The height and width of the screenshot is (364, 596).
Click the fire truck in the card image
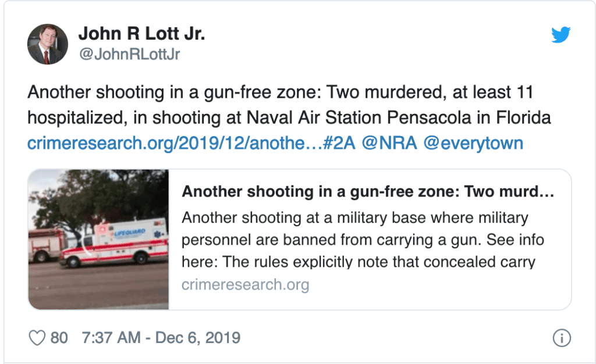(x=47, y=244)
